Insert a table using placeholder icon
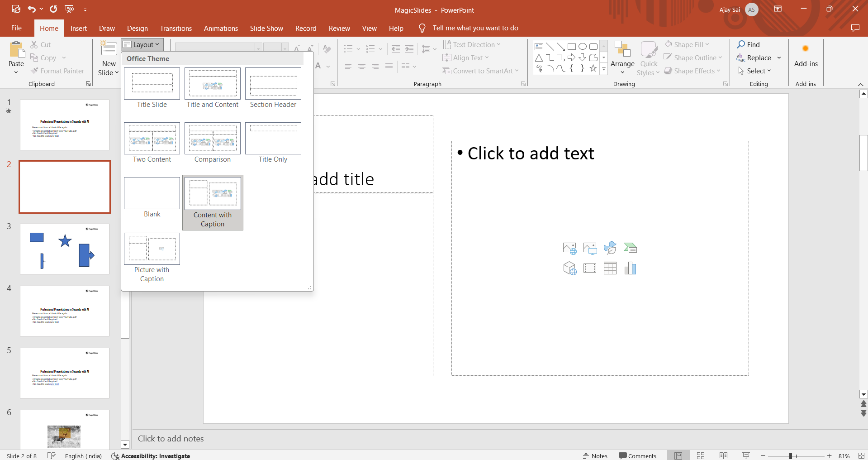This screenshot has width=868, height=460. pyautogui.click(x=610, y=268)
